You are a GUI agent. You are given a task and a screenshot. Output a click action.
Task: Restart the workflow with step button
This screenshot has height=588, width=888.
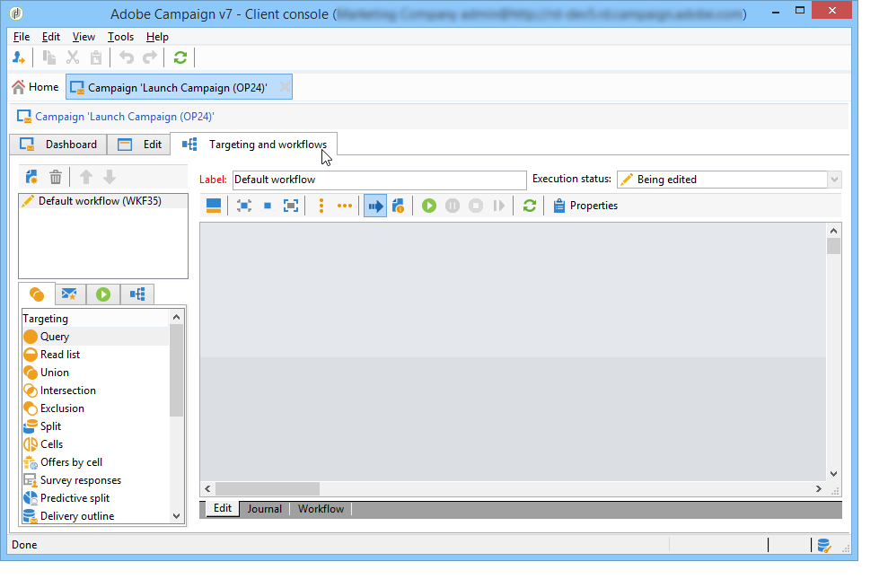pos(499,206)
